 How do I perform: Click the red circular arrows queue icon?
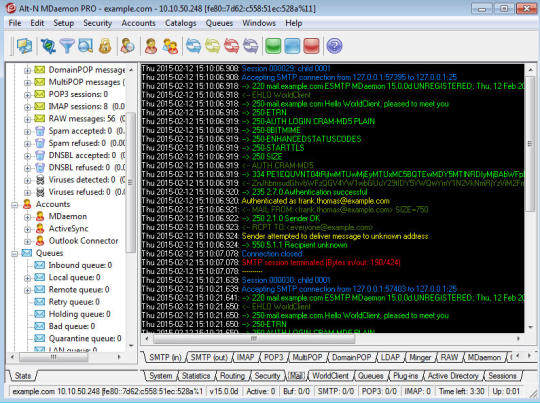(231, 46)
